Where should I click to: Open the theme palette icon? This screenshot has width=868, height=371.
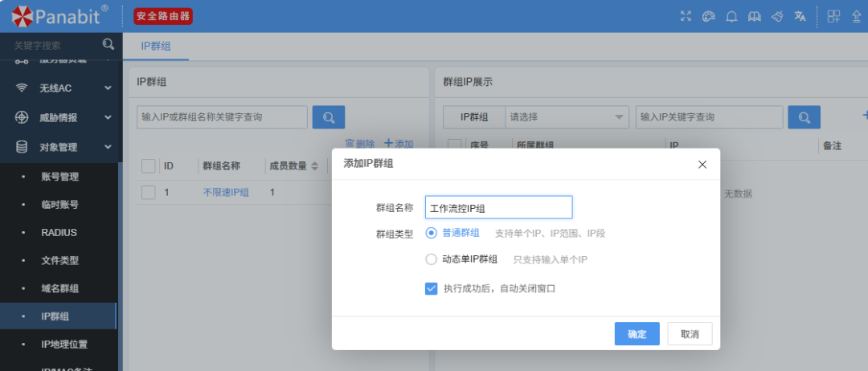coord(709,17)
